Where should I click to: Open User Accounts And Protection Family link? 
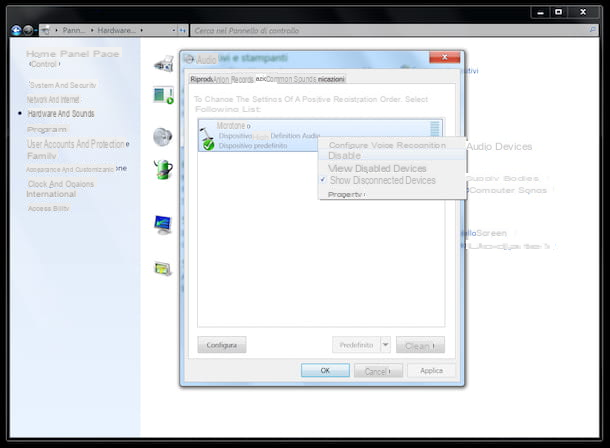78,150
